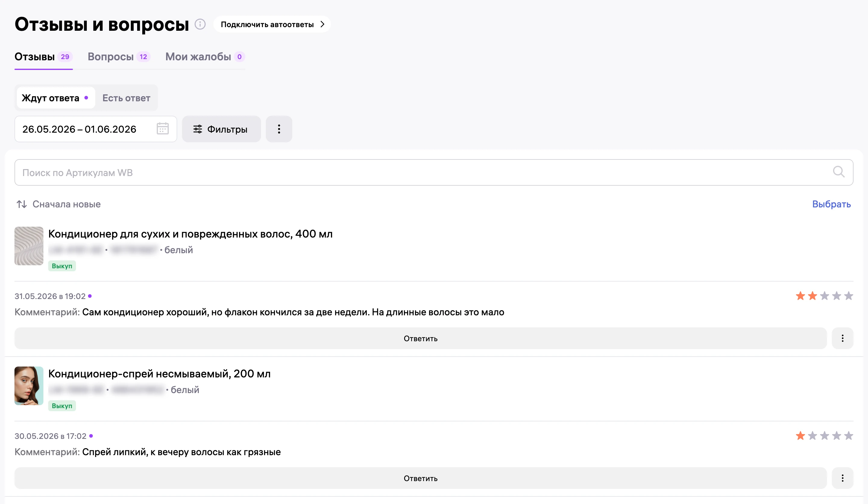
Task: Click Ответить for spray review
Action: pos(420,478)
